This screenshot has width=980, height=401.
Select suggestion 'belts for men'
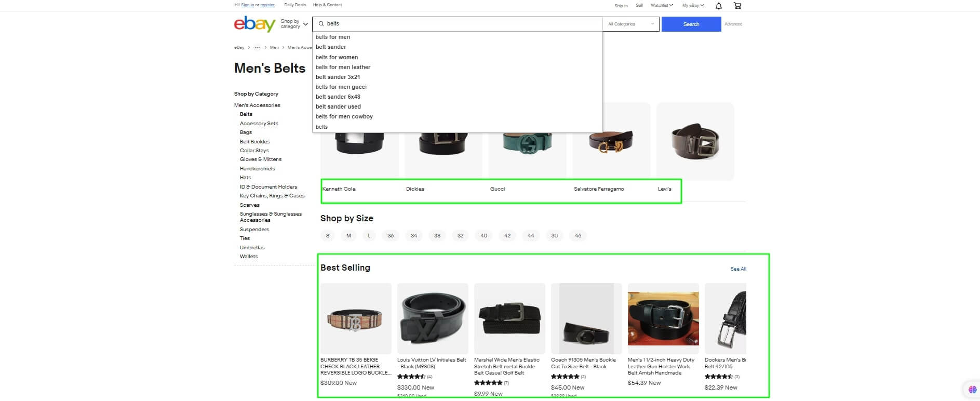(457, 37)
